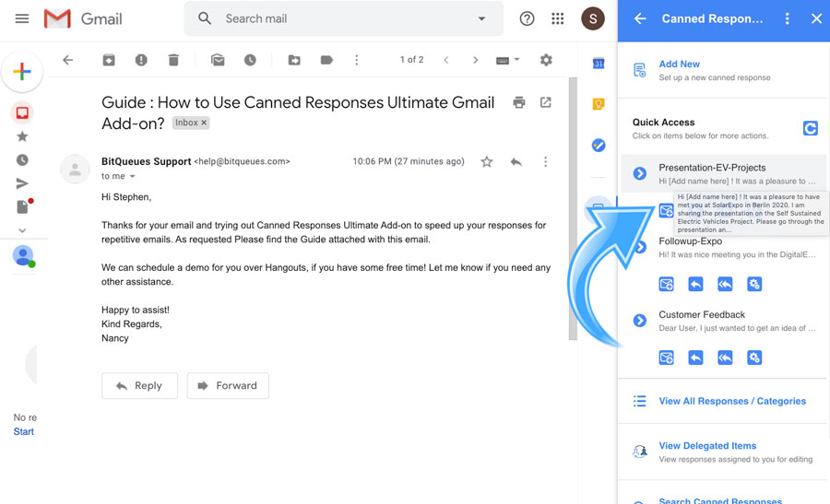Report this email as spam
830x504 pixels.
141,60
